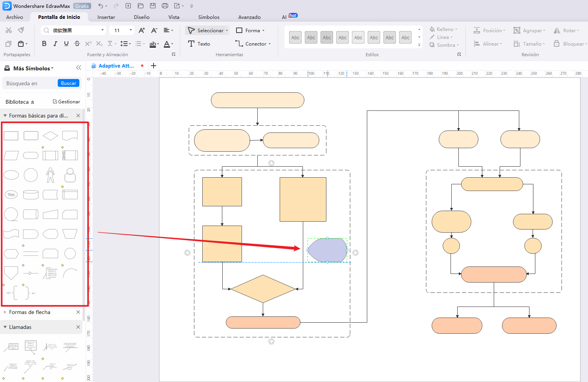Open the font size dropdown
Viewport: 588px width, 382px height.
click(x=131, y=30)
